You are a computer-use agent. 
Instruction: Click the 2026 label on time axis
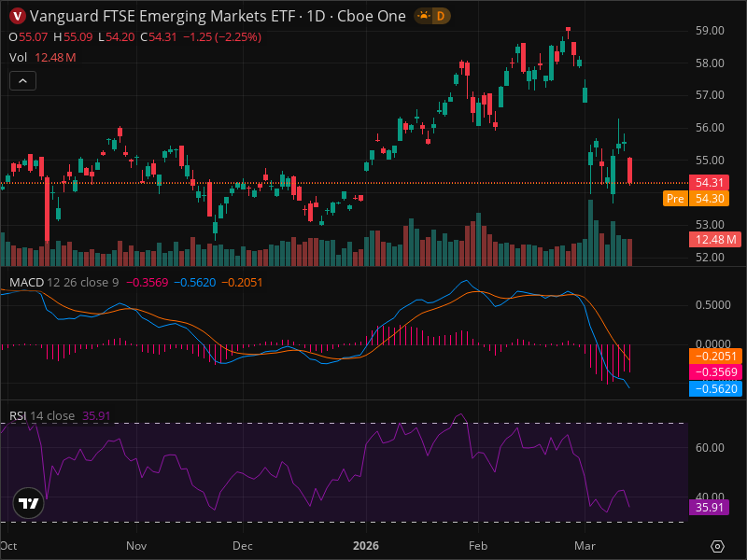(x=366, y=546)
